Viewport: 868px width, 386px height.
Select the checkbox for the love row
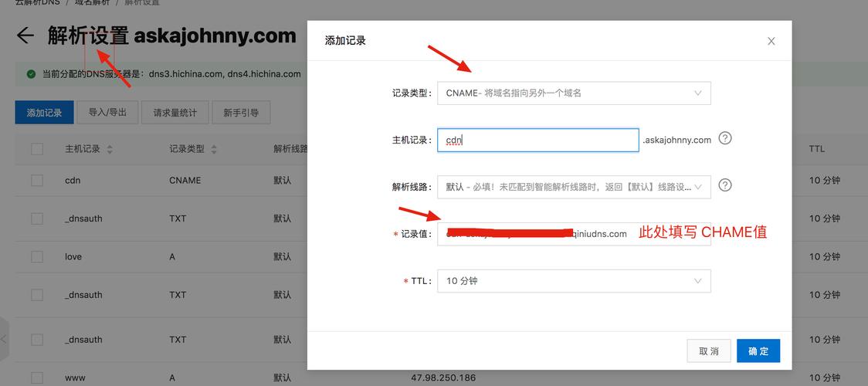click(37, 256)
